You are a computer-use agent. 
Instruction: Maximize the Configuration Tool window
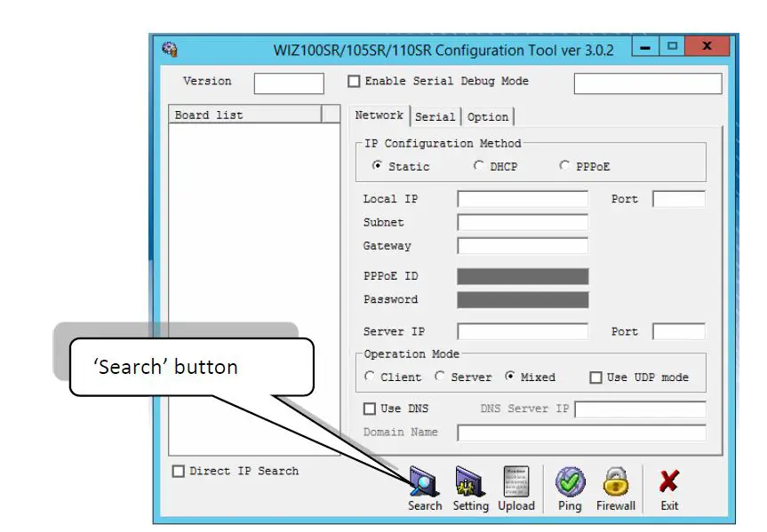672,46
